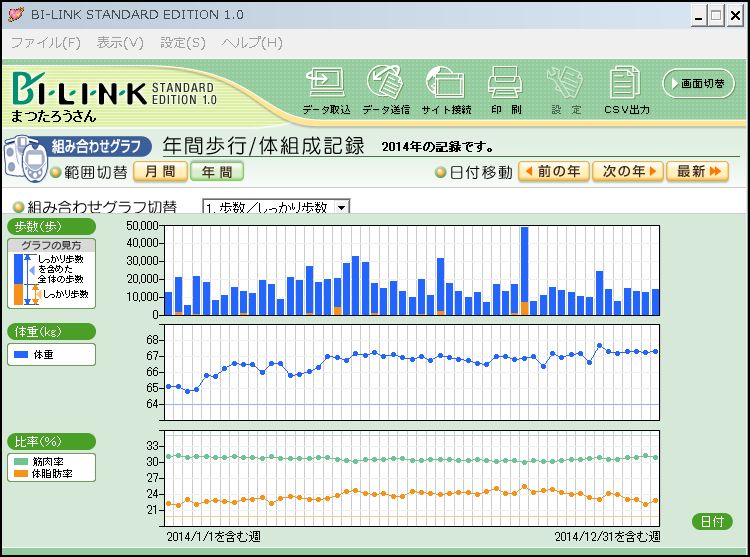Open the 表示(V) menu
This screenshot has width=750, height=557.
[120, 43]
